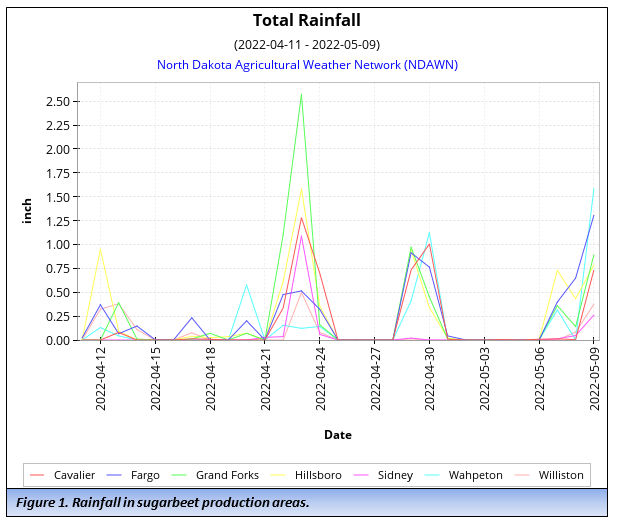The width and height of the screenshot is (618, 522).
Task: Click the 2022-05-09 date axis label
Action: point(594,379)
